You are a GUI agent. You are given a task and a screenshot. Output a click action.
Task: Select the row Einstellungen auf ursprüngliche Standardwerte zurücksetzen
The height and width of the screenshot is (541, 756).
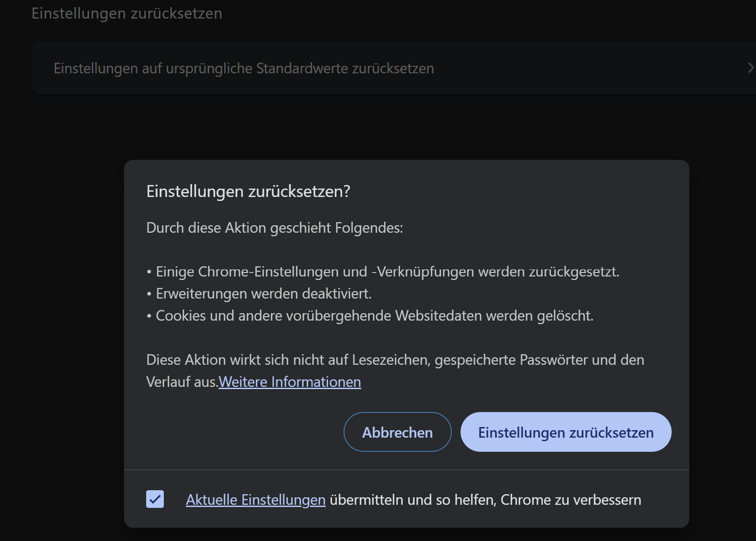pos(244,68)
